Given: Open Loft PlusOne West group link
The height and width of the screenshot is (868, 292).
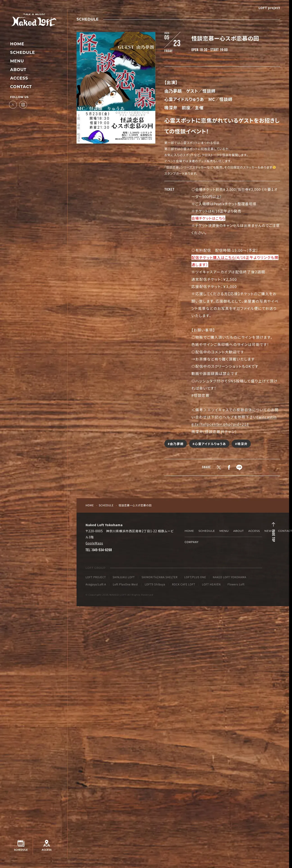Looking at the screenshot, I should coord(125,585).
